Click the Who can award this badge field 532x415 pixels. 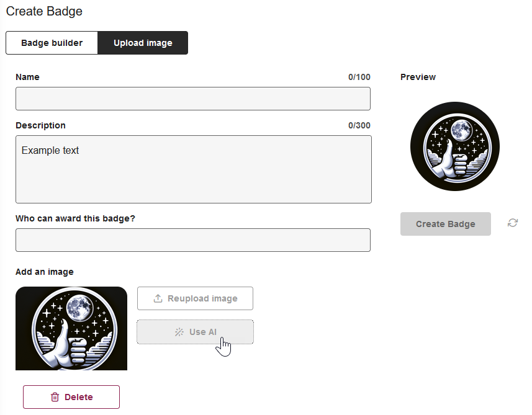tap(192, 240)
